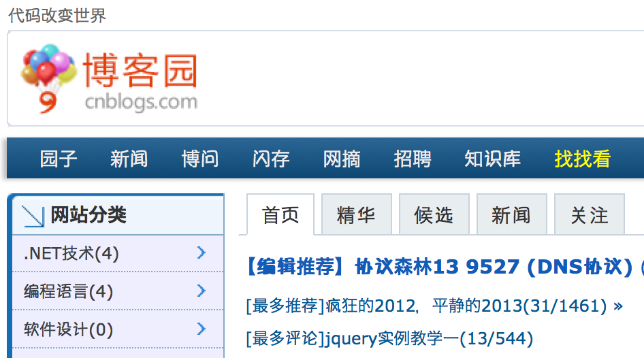
Task: Switch to the 候选 tab
Action: 434,214
